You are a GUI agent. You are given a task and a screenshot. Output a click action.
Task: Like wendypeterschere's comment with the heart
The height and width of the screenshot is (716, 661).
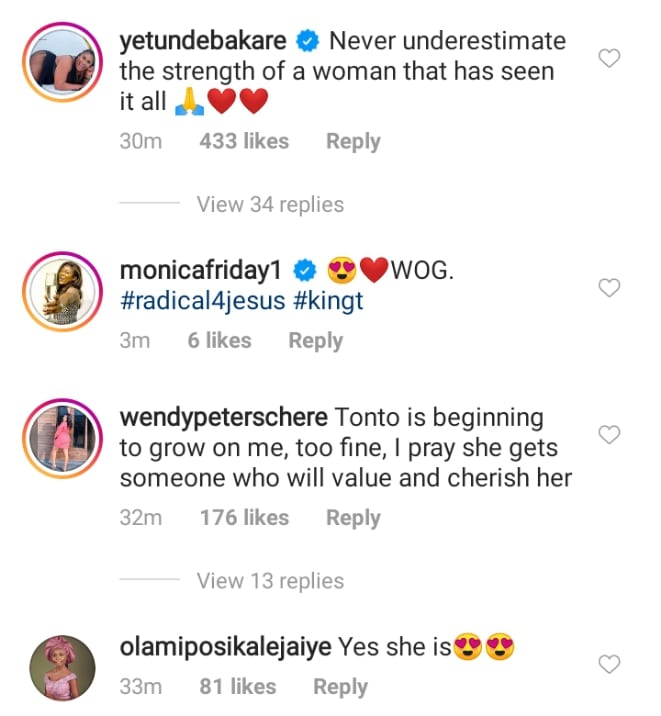click(608, 435)
